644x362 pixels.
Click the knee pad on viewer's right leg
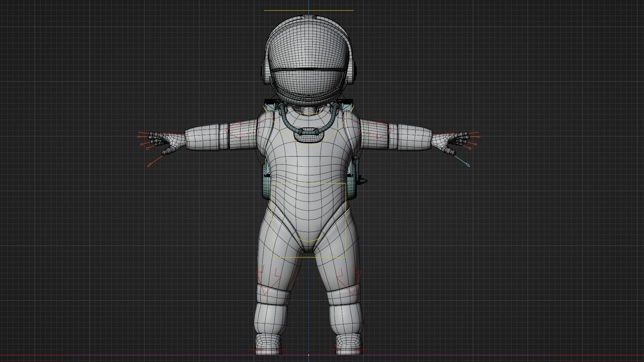(343, 294)
